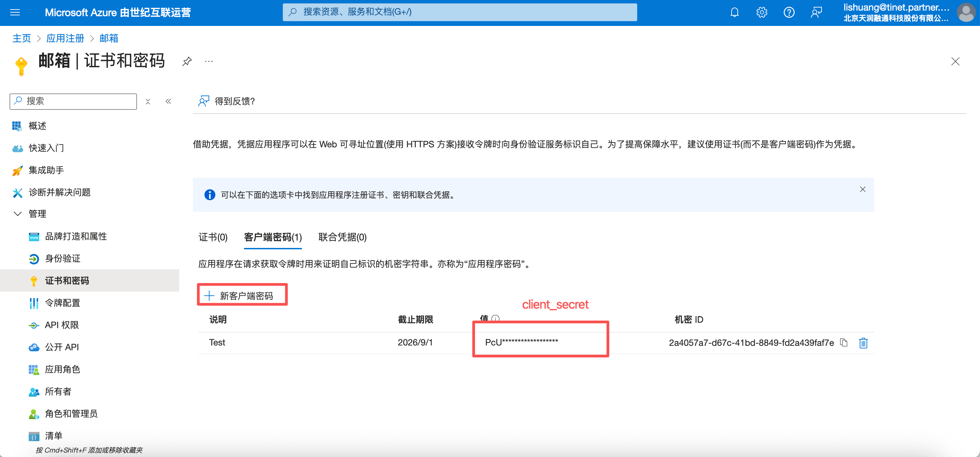Viewport: 980px width, 457px height.
Task: Open the more options ellipsis menu
Action: point(209,61)
